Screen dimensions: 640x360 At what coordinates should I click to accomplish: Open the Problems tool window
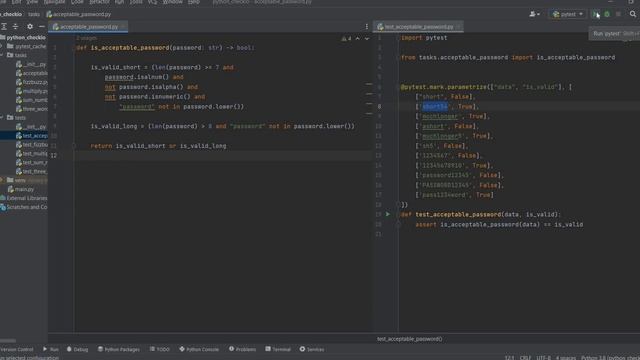coord(242,349)
